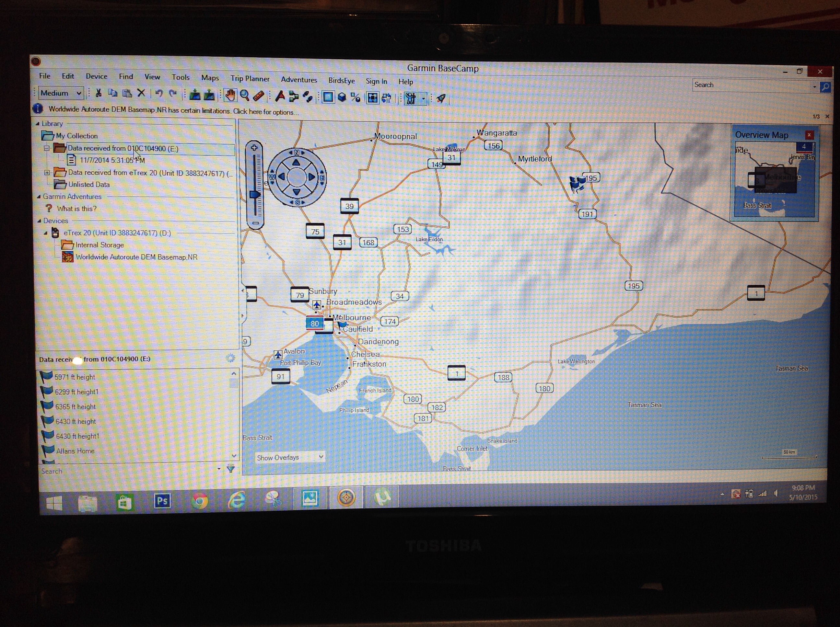Collapse the eTrex 20 device node

click(x=46, y=233)
